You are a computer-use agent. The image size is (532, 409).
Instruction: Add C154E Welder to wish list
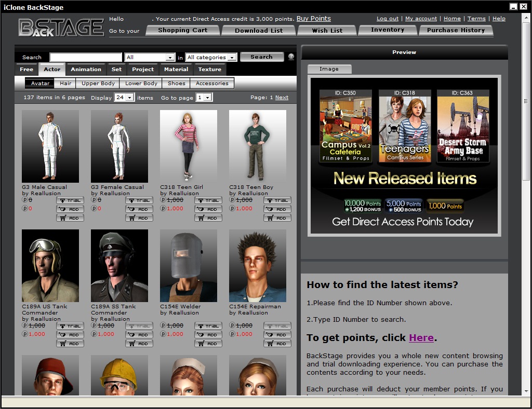coord(208,335)
